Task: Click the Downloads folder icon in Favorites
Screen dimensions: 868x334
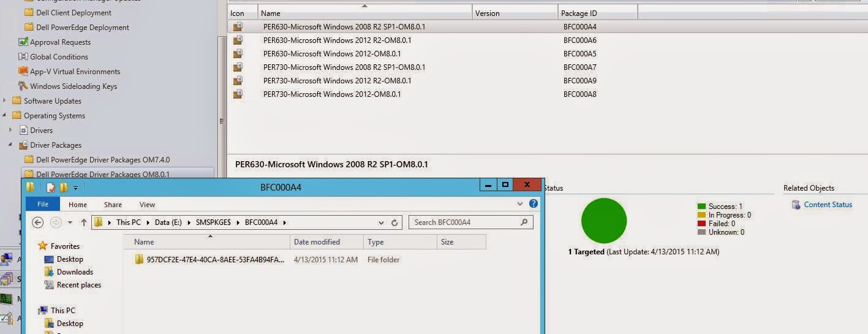Action: 49,272
